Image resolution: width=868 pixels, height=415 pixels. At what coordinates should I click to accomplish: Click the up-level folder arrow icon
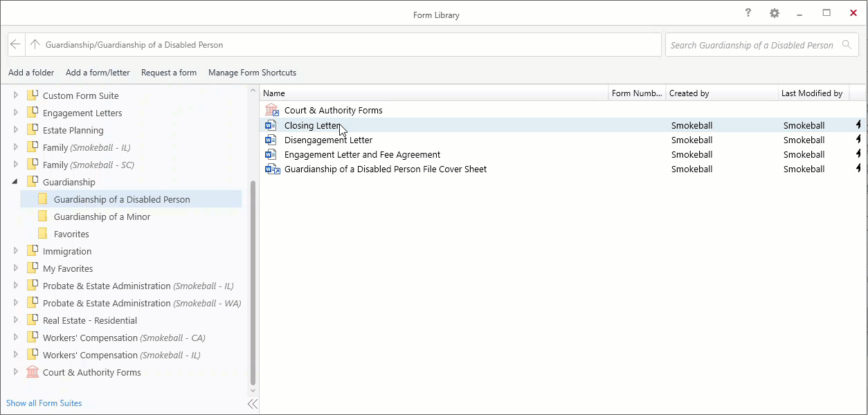pos(35,44)
